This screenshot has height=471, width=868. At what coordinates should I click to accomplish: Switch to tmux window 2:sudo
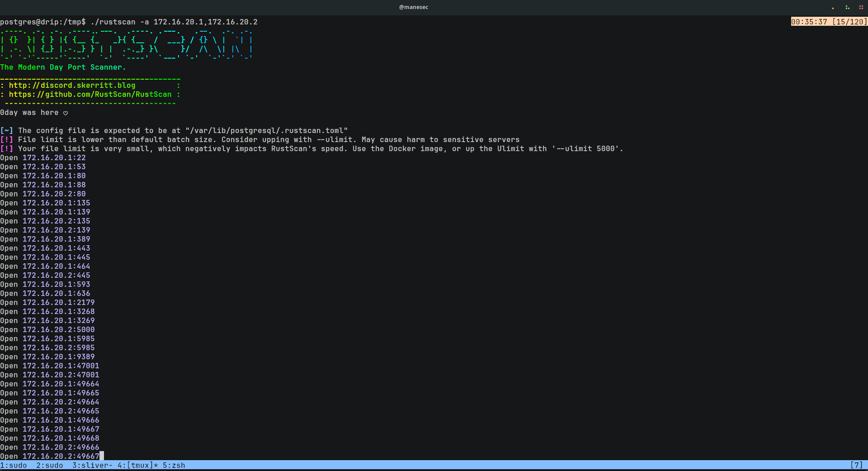pyautogui.click(x=50, y=465)
